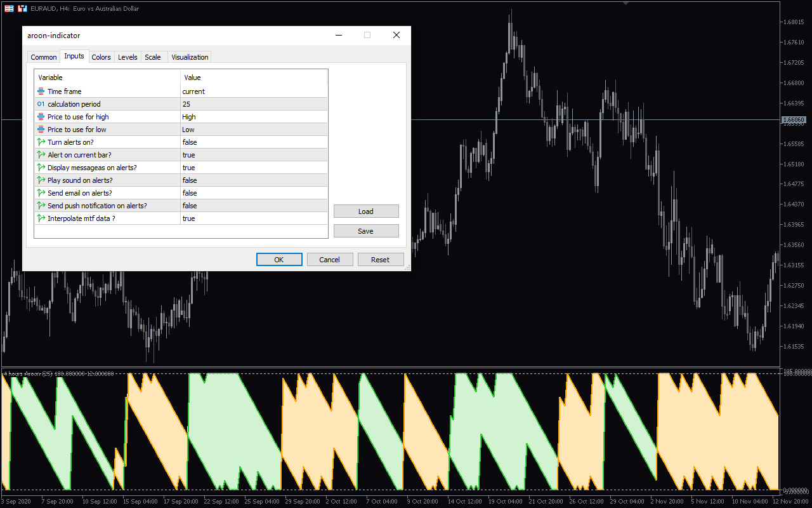Click the Value column header
This screenshot has width=812, height=508.
254,77
